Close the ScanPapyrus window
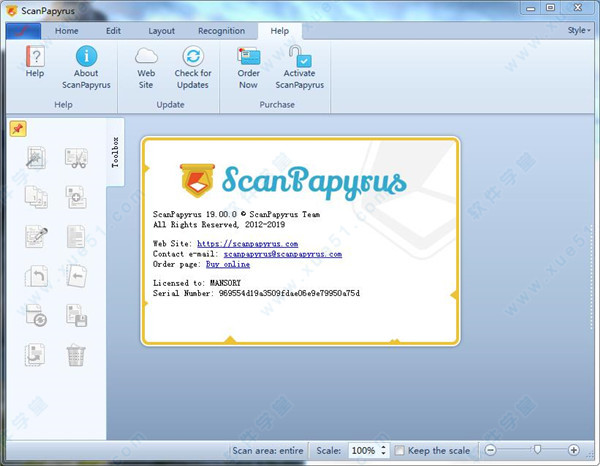 (x=578, y=8)
